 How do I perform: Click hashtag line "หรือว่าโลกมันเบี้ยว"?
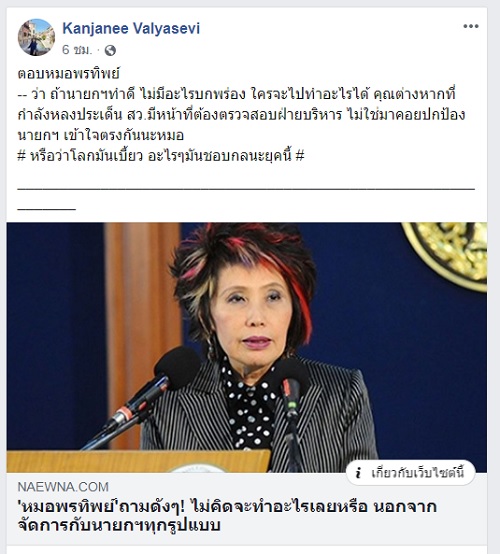pos(161,155)
